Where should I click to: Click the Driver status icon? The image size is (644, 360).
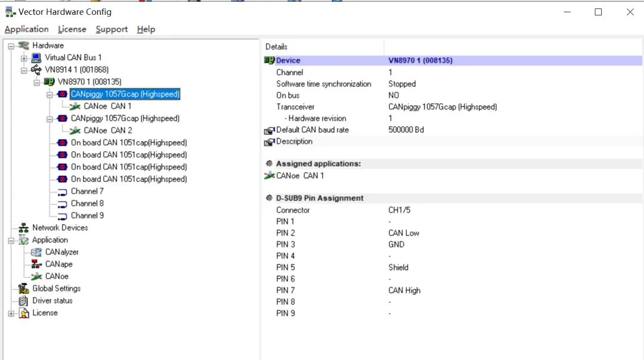(23, 300)
